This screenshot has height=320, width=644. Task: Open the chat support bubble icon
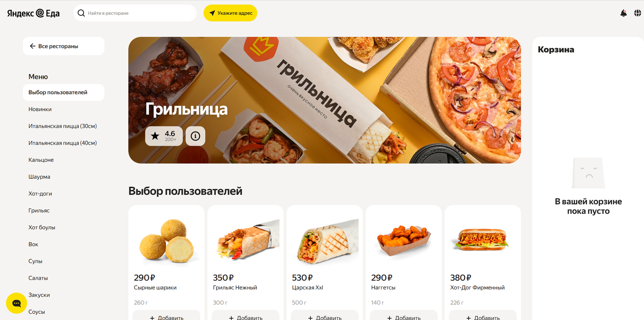pos(16,303)
